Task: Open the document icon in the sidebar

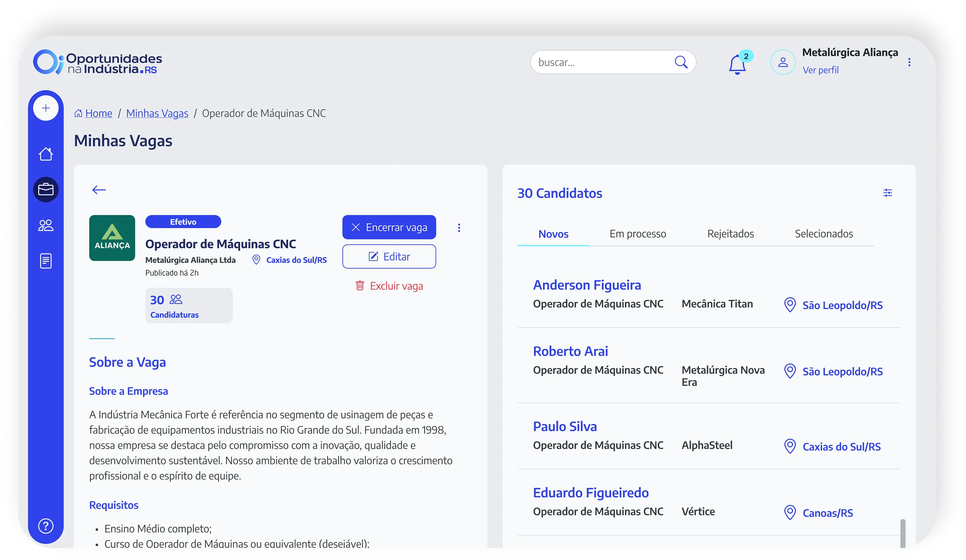Action: click(x=45, y=261)
